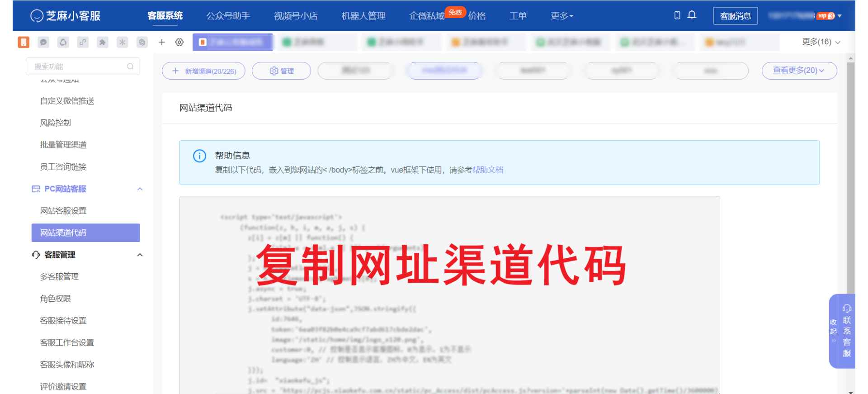Open the 更多 dropdown in top navigation
The image size is (868, 394).
point(562,16)
